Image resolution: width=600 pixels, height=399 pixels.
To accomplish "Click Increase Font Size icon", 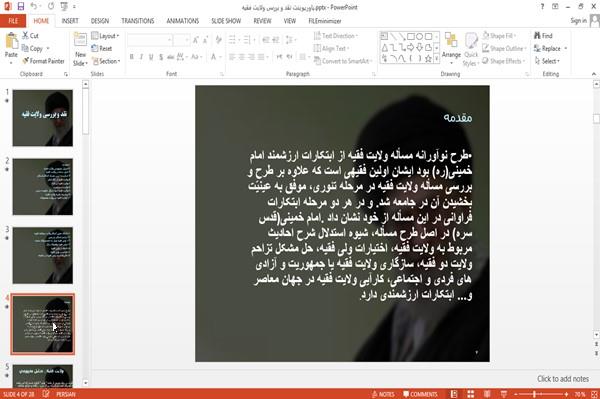I will click(x=196, y=40).
